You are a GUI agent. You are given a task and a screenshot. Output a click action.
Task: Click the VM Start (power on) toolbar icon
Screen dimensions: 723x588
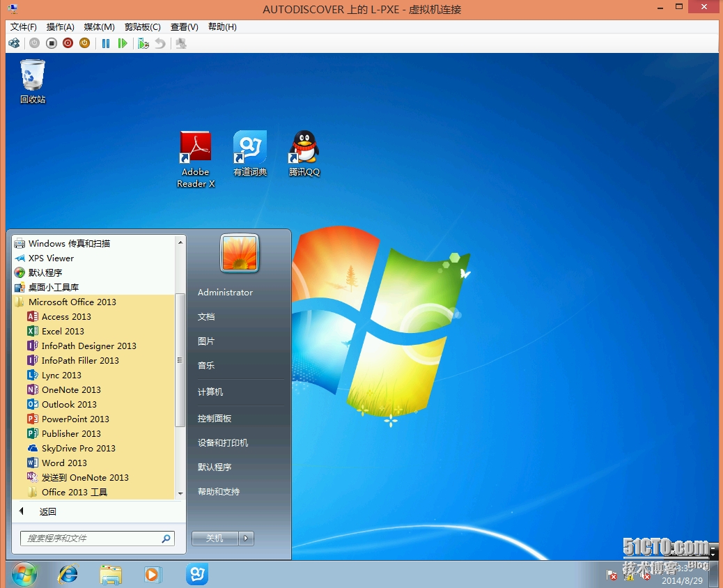click(x=35, y=43)
